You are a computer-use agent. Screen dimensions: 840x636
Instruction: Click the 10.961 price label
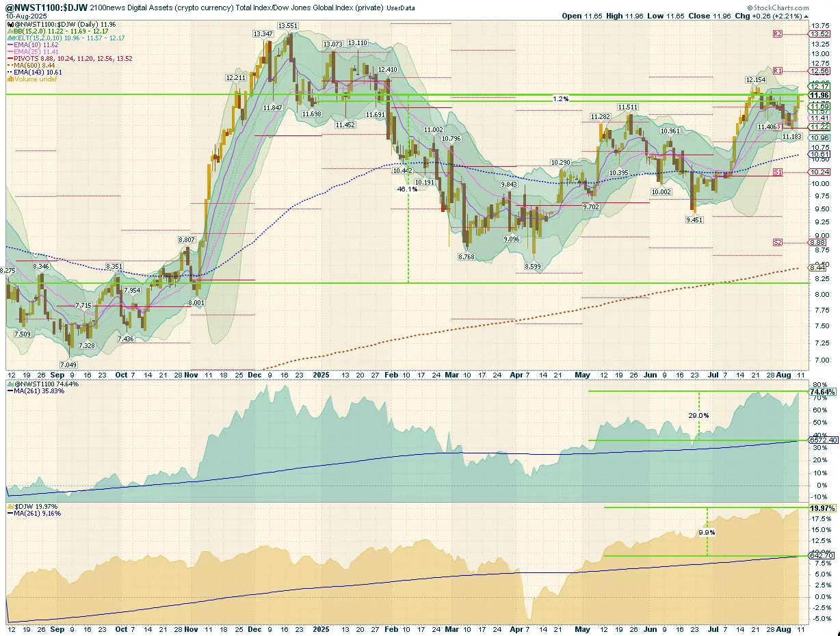tap(670, 131)
